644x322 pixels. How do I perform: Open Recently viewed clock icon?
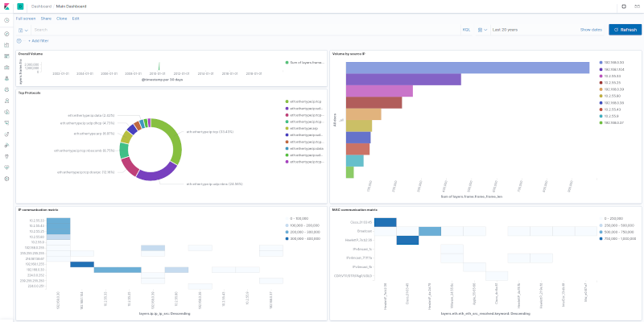pyautogui.click(x=6, y=20)
